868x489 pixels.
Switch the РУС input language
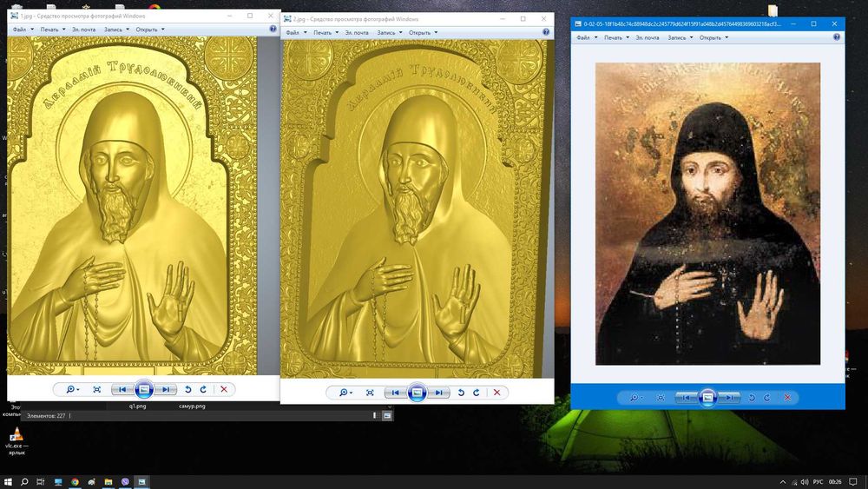point(818,482)
